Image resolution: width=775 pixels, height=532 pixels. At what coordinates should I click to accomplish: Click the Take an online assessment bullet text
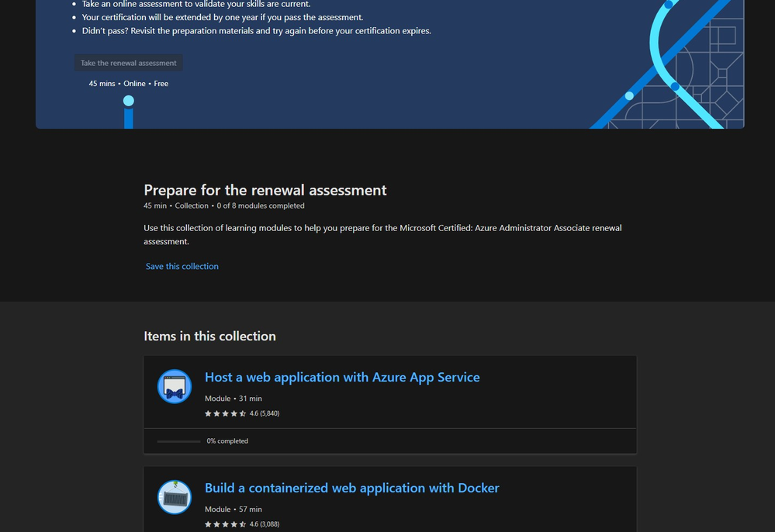point(196,5)
